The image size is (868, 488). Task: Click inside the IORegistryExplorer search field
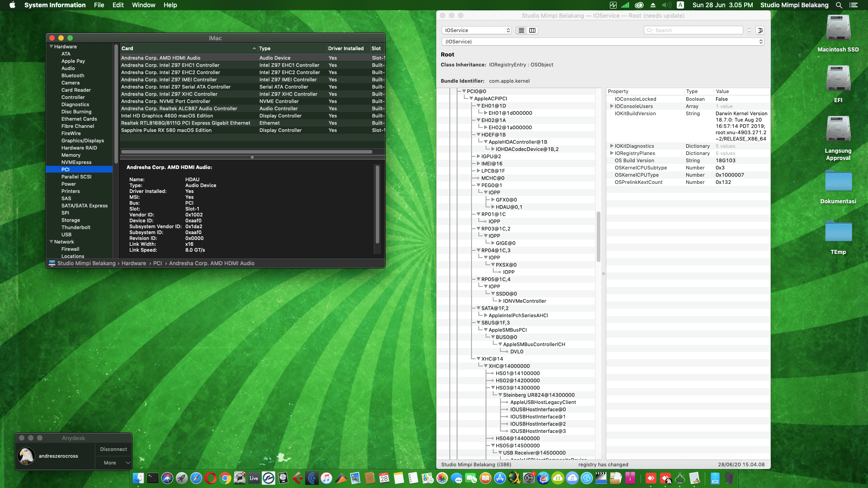693,30
